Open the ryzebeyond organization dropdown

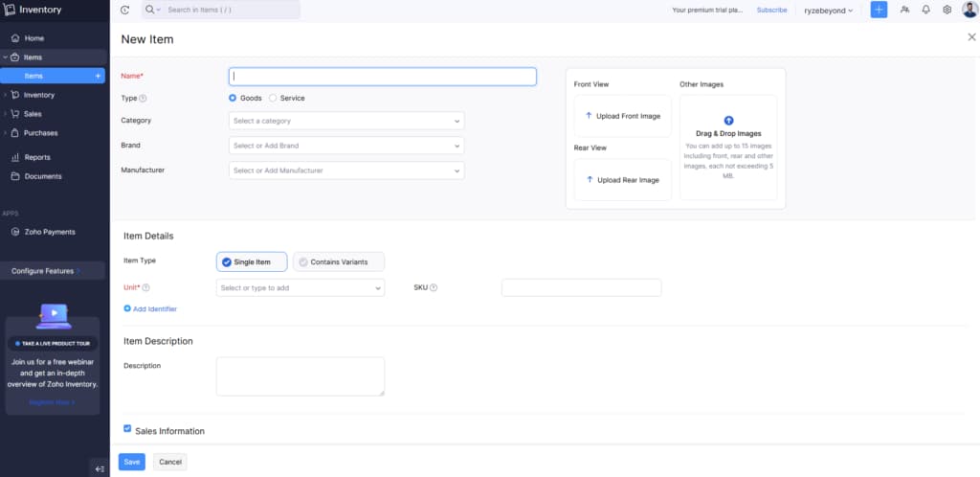point(828,10)
